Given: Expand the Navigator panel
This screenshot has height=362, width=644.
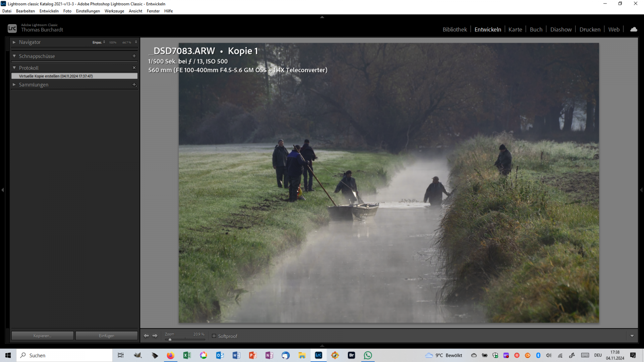Looking at the screenshot, I should [x=14, y=42].
